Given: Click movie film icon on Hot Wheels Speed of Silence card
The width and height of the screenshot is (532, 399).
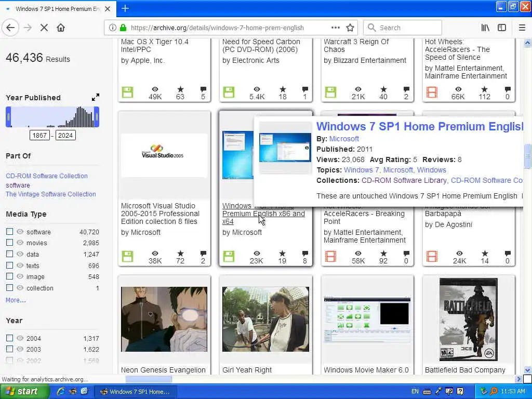Looking at the screenshot, I should point(432,92).
